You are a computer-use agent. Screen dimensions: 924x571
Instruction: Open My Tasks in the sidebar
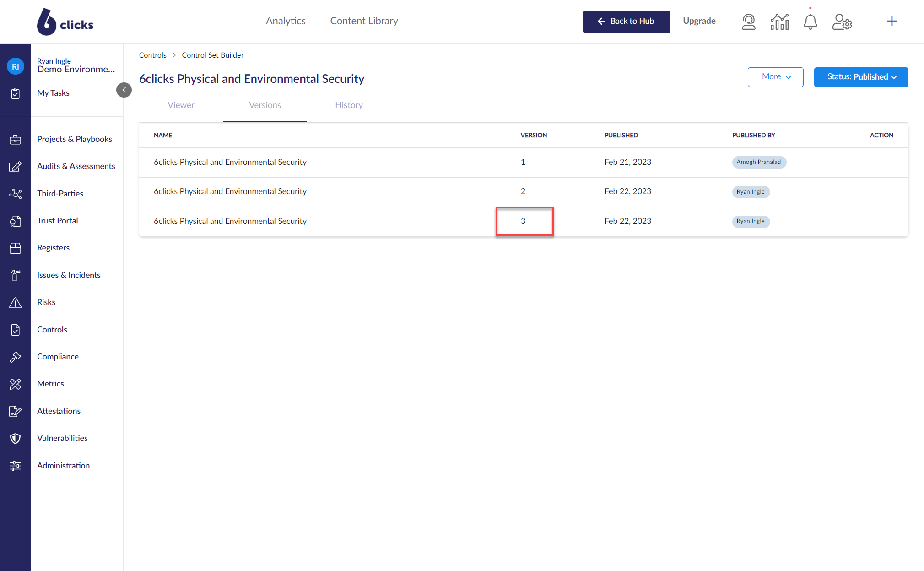pos(53,93)
